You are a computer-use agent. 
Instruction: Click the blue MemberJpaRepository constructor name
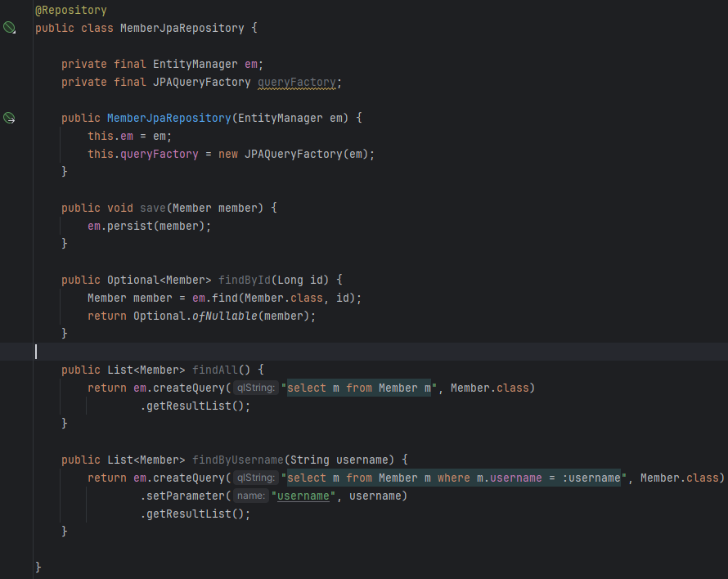169,119
